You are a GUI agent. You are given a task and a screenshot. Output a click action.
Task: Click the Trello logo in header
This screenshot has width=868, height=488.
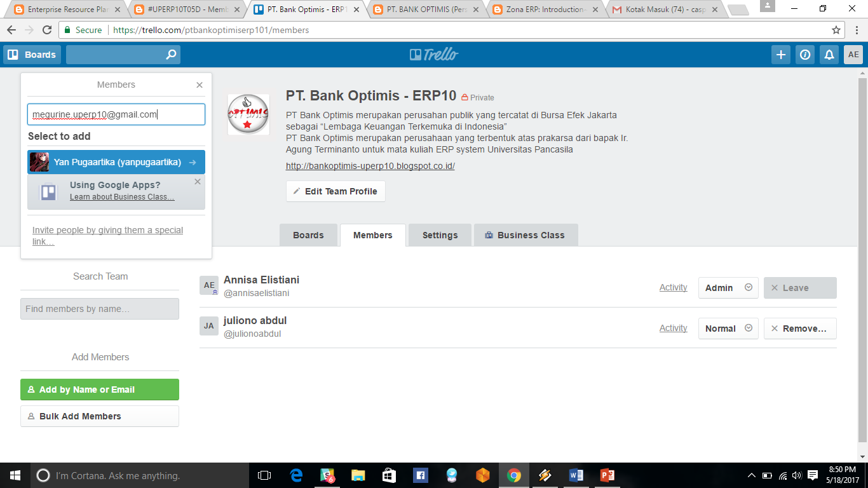(x=434, y=55)
